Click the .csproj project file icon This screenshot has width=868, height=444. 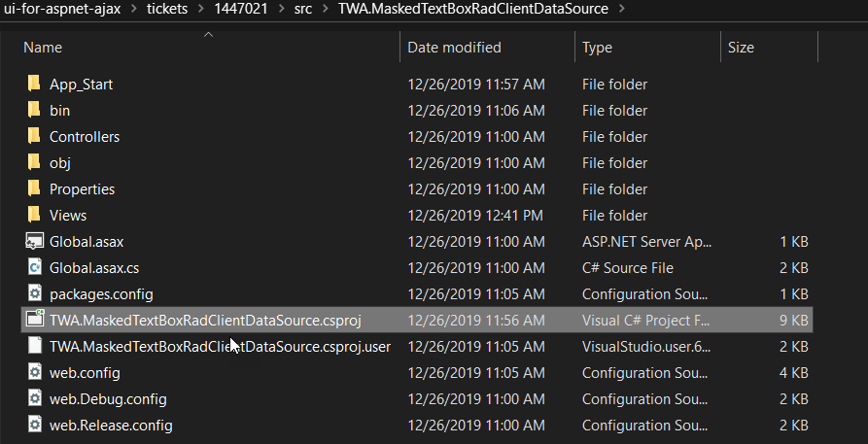point(34,320)
